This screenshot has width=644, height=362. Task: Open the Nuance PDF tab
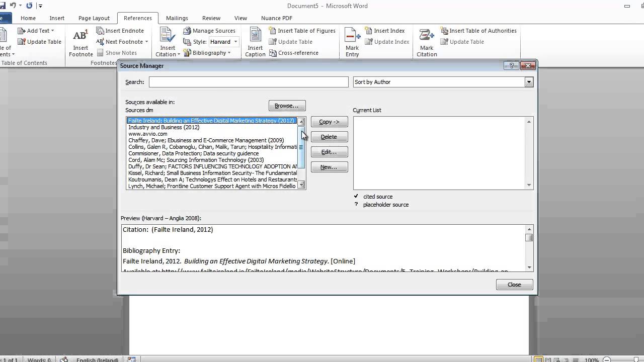277,18
